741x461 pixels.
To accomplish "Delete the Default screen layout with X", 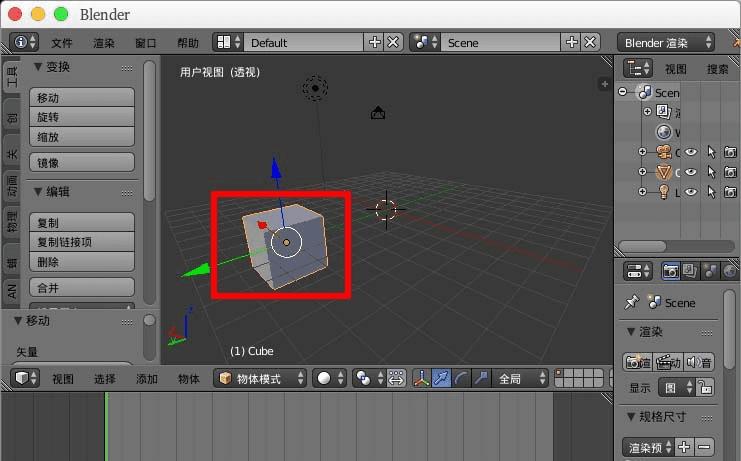I will [x=393, y=43].
